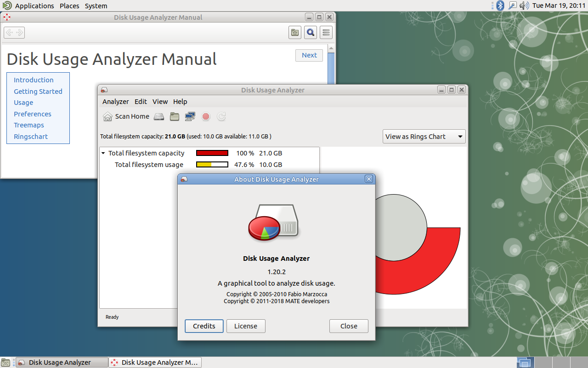Open the Usage link in Manual

[x=23, y=103]
